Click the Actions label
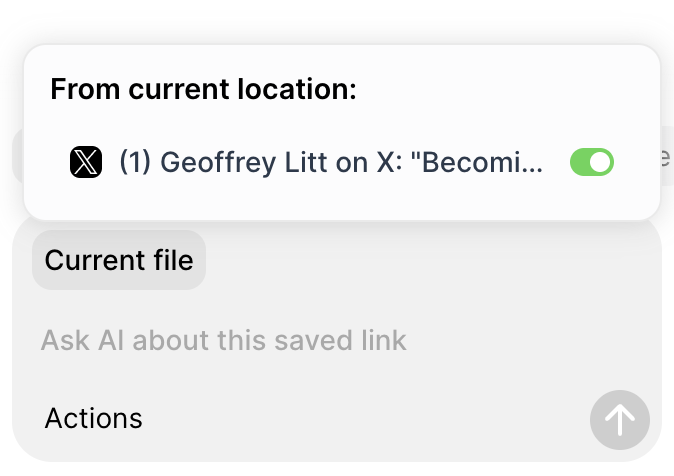Viewport: 674px width, 476px height. (x=94, y=418)
